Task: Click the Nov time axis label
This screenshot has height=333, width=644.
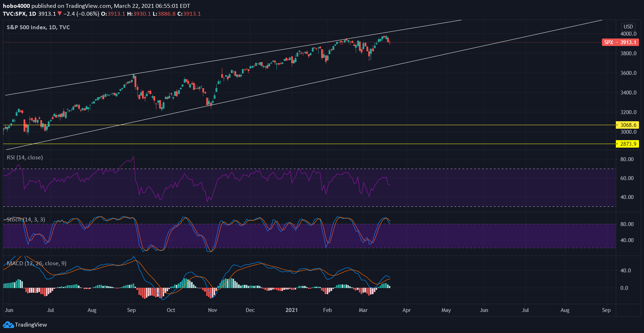Action: [213, 310]
